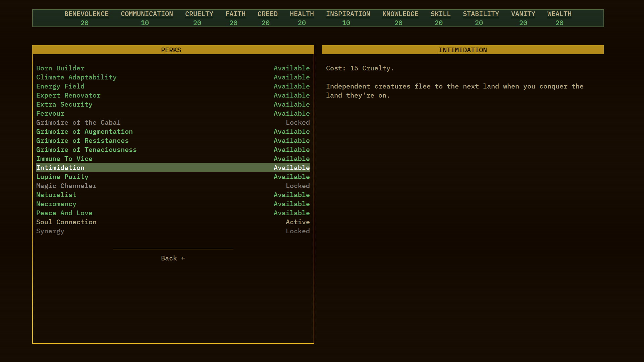Click the locked Magic Channeler perk
644x362 pixels.
point(66,186)
